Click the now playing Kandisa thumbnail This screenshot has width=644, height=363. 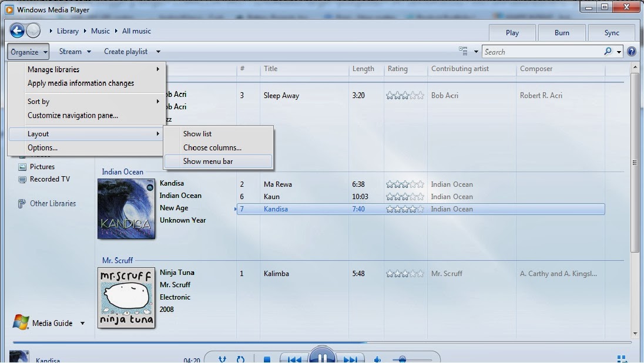coord(19,357)
